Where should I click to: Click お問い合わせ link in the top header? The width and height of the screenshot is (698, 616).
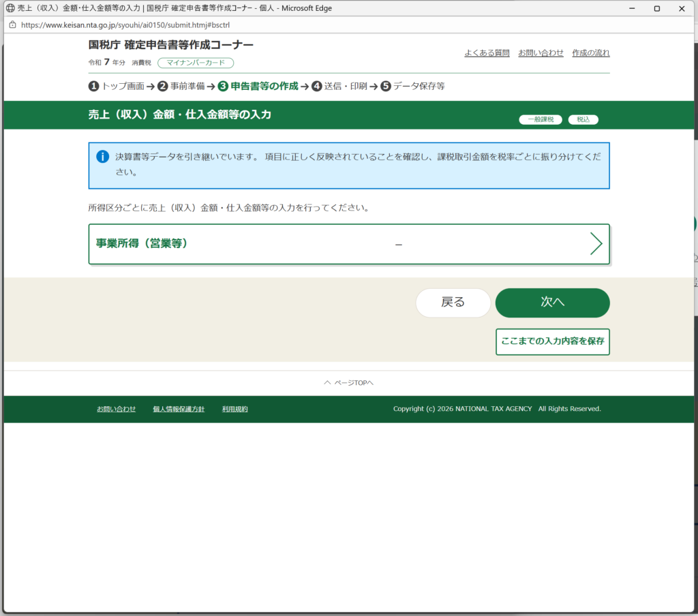click(541, 52)
